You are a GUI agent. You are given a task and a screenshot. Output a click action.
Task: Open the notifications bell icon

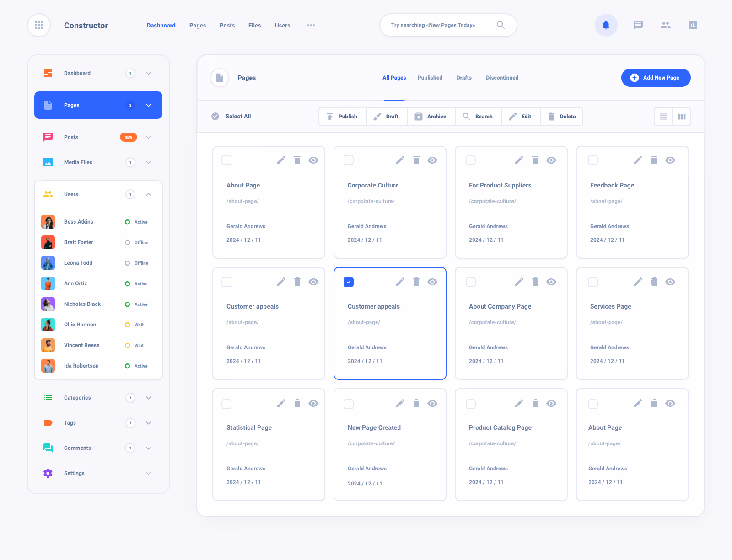pos(606,25)
